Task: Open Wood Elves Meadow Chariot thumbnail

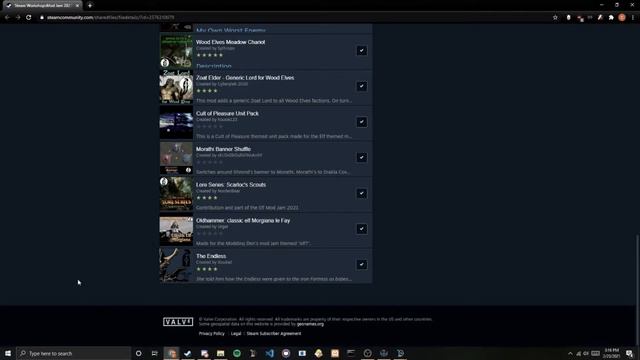Action: coord(176,51)
